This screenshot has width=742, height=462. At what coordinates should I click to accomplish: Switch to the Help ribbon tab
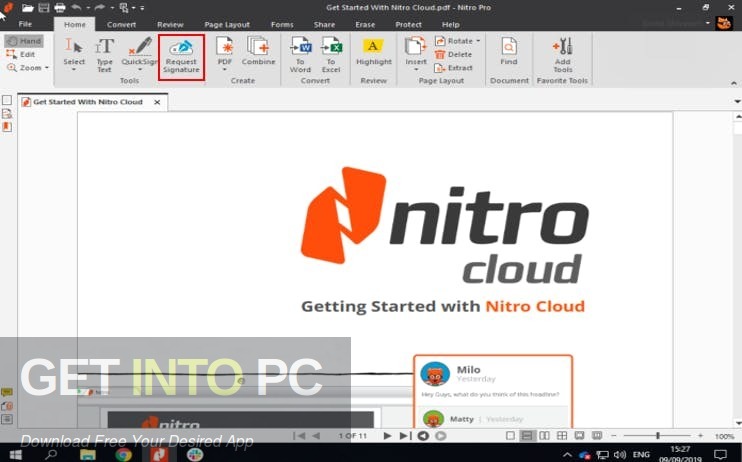tap(450, 25)
